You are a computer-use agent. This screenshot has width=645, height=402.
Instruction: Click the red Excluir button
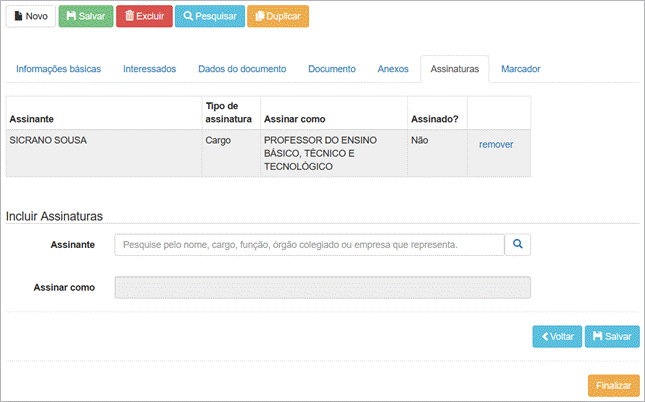143,16
